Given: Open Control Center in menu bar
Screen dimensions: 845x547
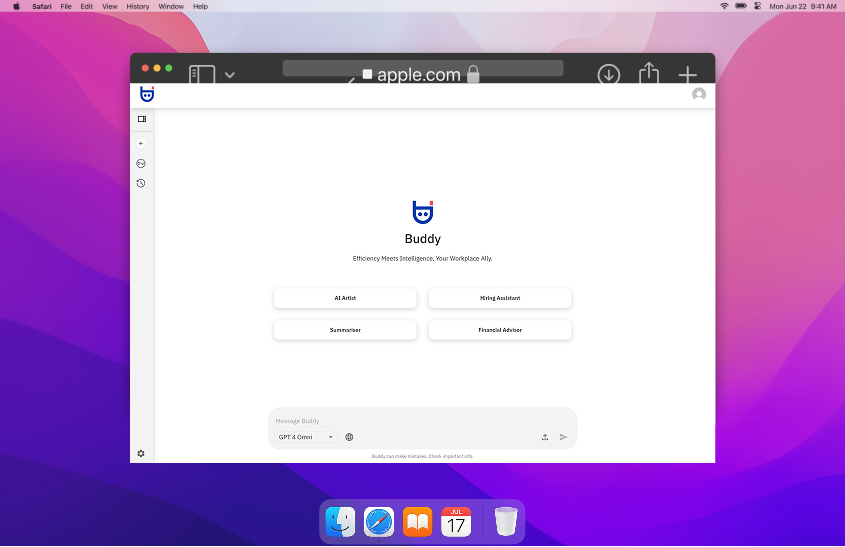Looking at the screenshot, I should [x=758, y=6].
